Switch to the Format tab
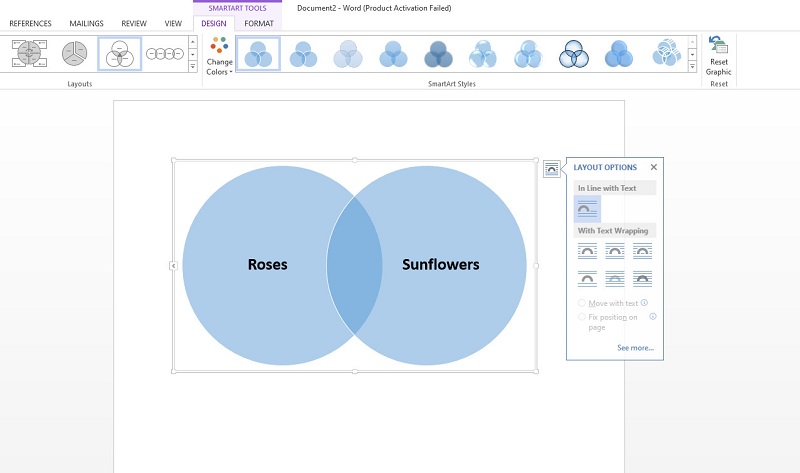Viewport: 800px width, 473px height. [258, 23]
